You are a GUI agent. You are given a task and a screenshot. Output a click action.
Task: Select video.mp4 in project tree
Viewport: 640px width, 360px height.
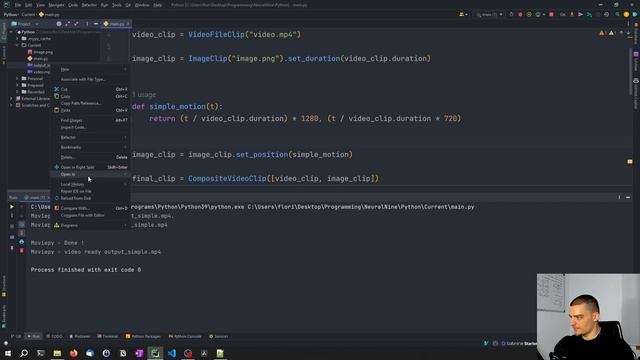tap(39, 72)
